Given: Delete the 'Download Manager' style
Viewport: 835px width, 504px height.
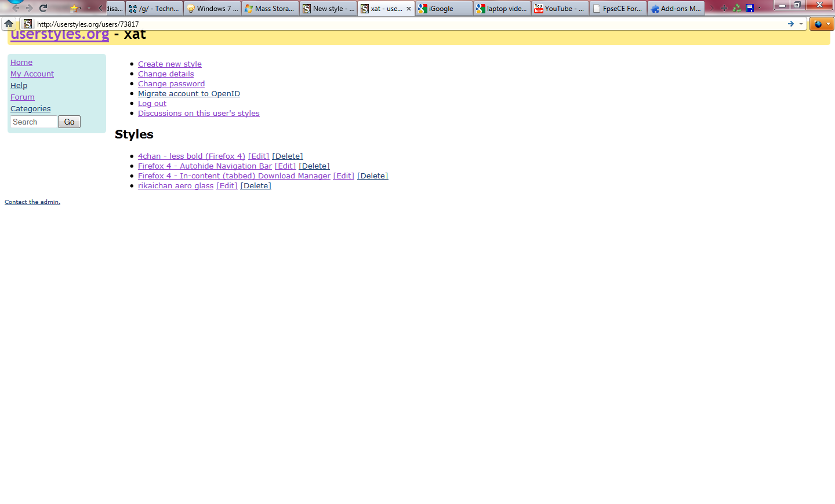Looking at the screenshot, I should (373, 176).
